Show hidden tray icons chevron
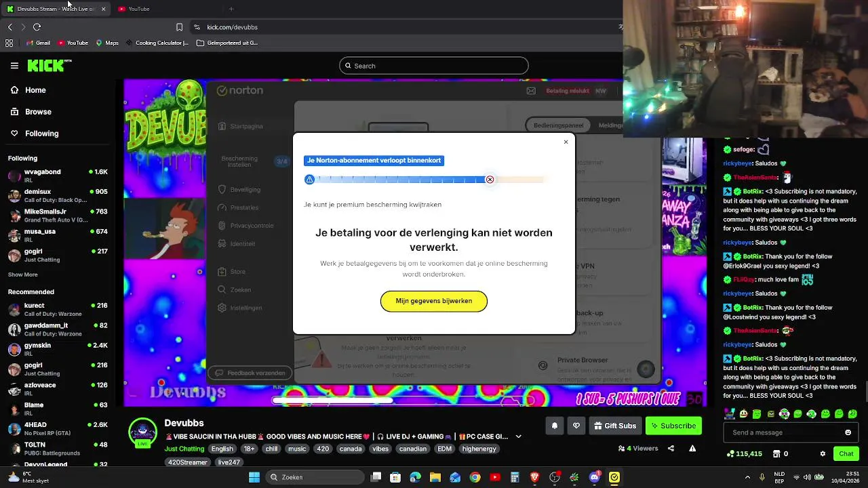Viewport: 868px width, 488px height. (x=747, y=477)
